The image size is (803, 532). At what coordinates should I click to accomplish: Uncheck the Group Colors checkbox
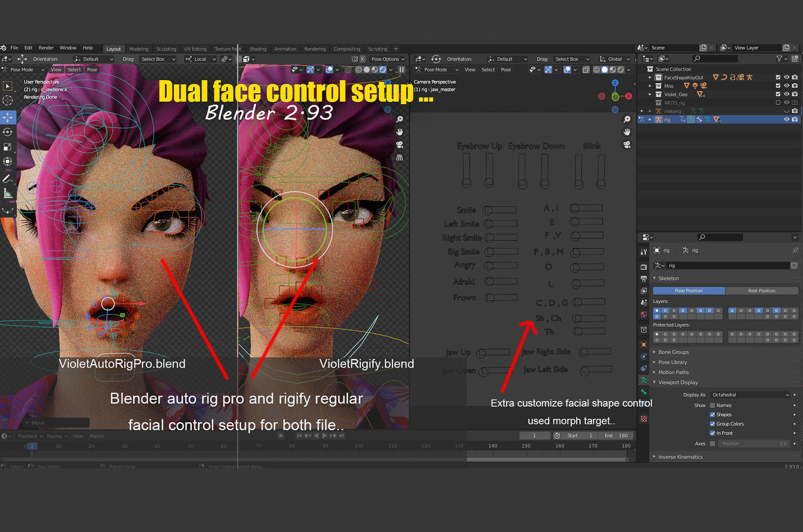(x=712, y=424)
